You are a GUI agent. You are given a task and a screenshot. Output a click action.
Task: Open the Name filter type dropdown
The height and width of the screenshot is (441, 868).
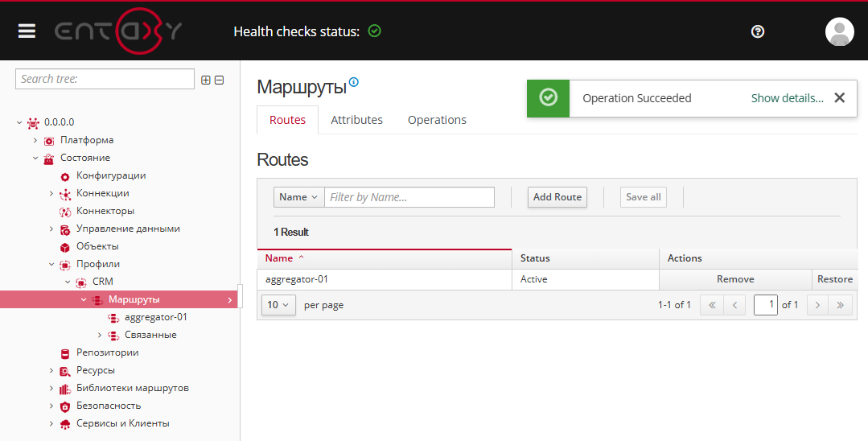(298, 197)
